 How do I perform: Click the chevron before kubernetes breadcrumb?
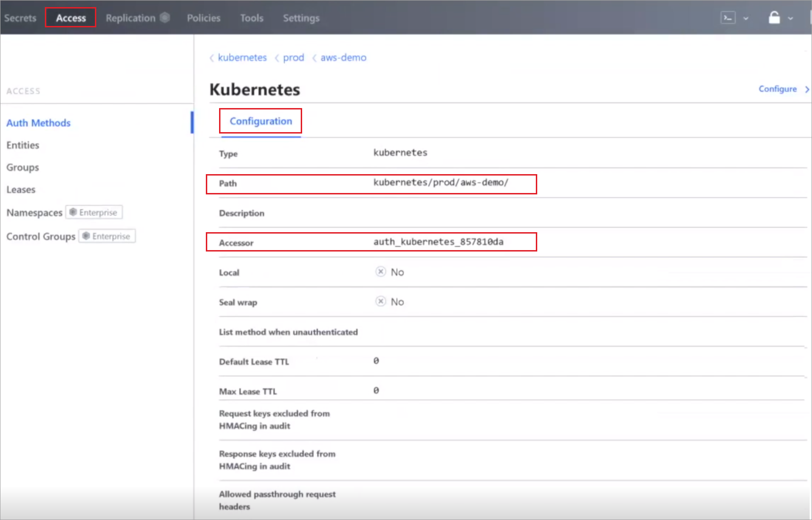(211, 58)
